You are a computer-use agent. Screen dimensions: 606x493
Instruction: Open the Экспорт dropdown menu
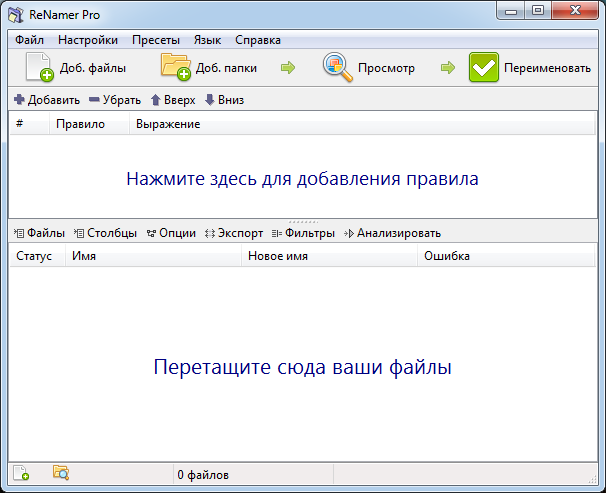point(234,233)
